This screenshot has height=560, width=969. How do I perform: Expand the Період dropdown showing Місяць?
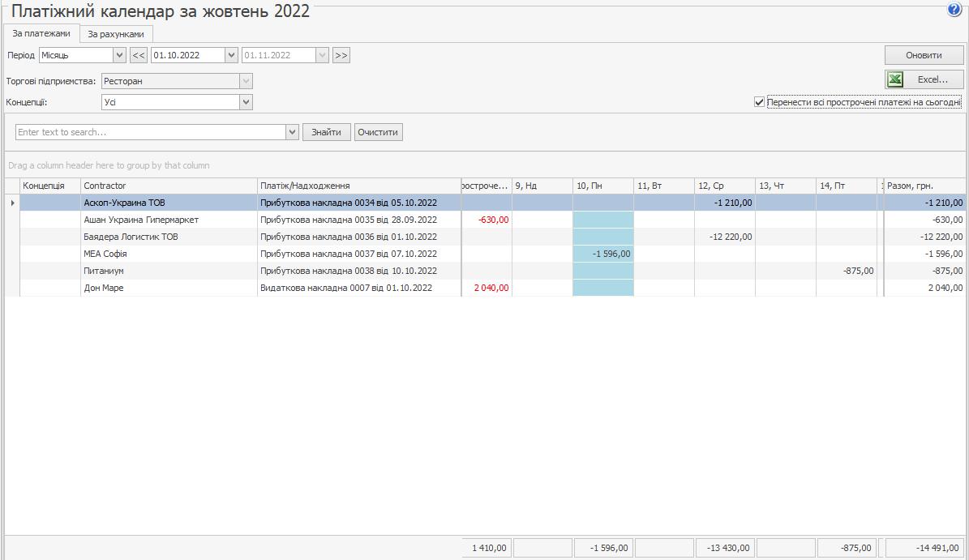tap(120, 55)
